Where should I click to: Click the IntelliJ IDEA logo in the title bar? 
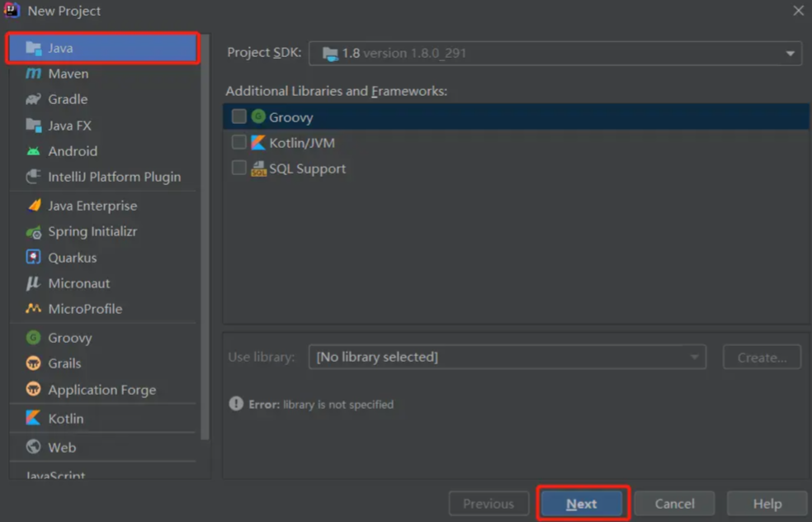12,10
